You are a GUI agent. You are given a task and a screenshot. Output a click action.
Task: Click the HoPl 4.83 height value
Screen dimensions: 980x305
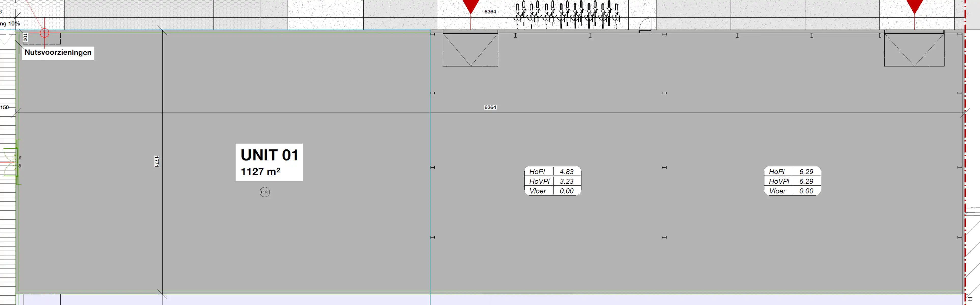[x=566, y=172]
